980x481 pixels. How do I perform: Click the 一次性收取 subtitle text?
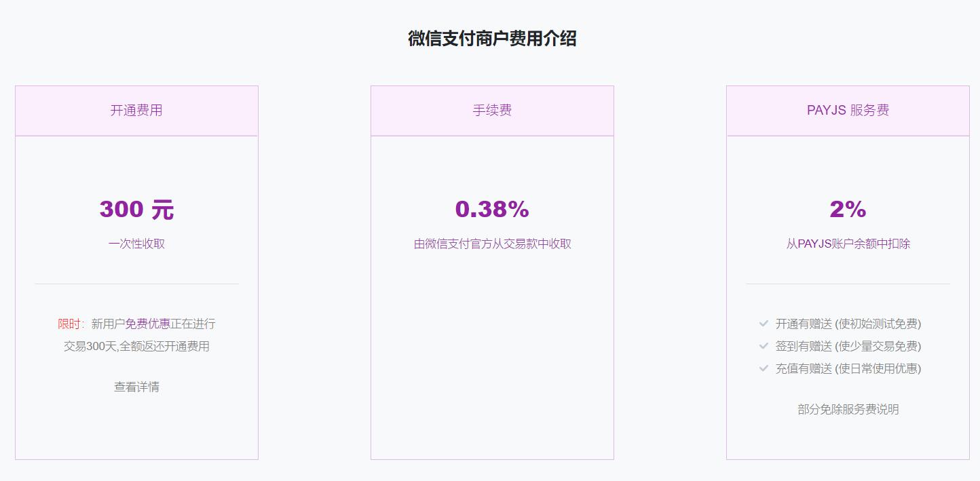click(136, 244)
